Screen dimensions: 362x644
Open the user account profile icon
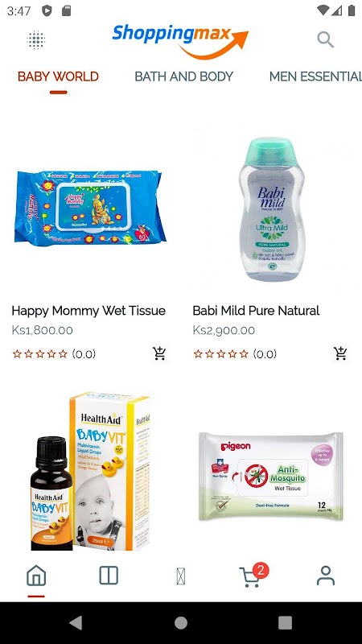click(x=326, y=576)
